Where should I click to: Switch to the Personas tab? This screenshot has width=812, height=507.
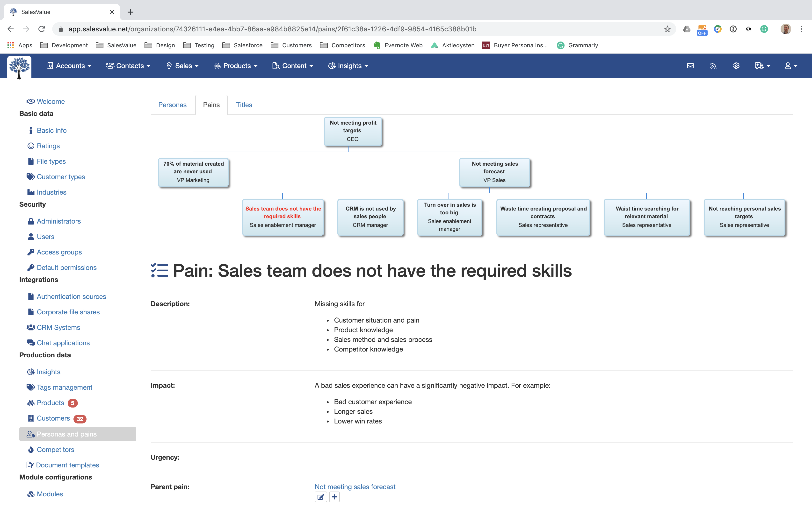point(172,105)
